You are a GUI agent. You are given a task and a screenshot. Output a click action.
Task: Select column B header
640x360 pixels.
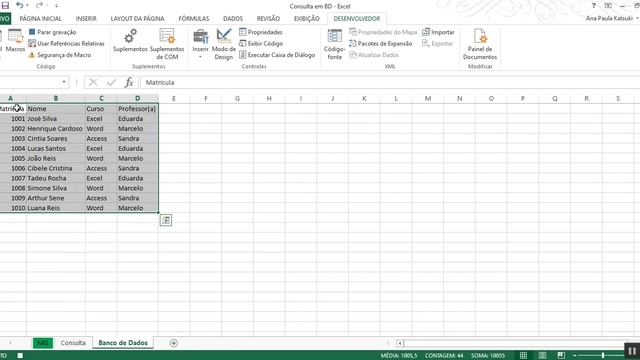(56, 98)
